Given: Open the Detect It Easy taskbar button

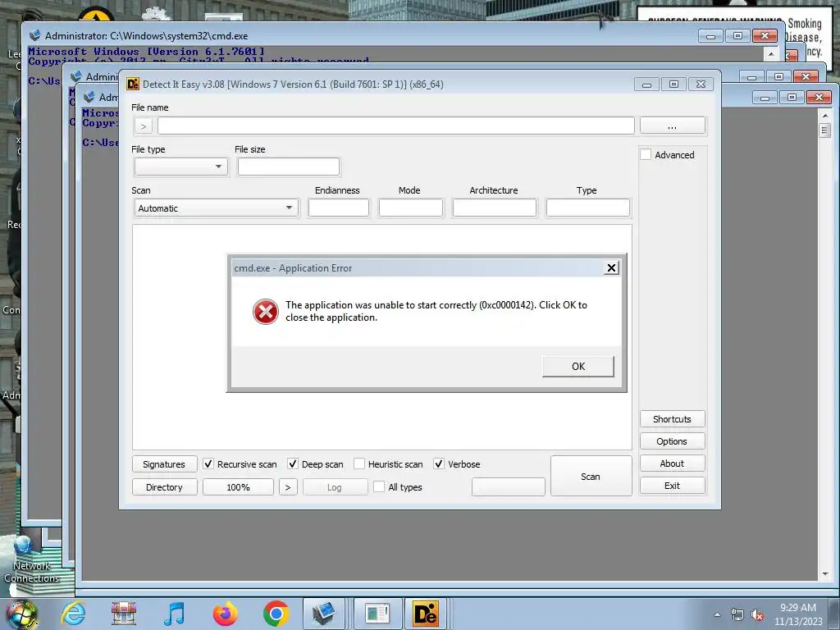Looking at the screenshot, I should [425, 614].
